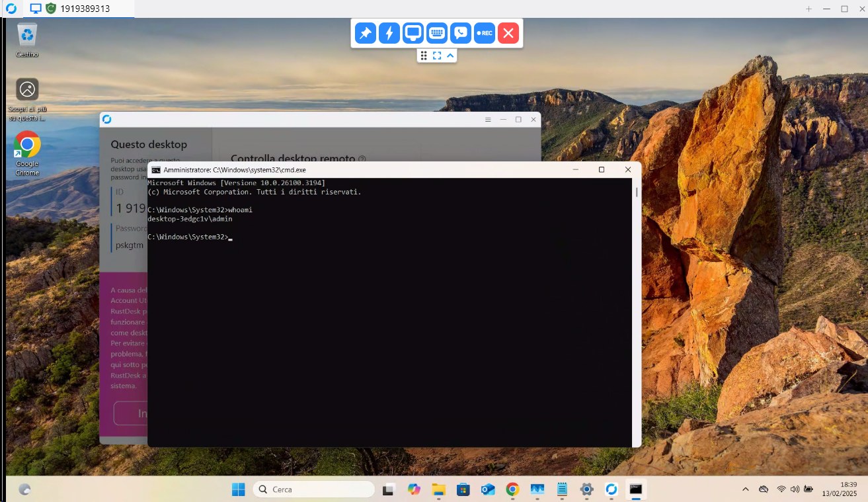Open cmd.exe title bar system icon
This screenshot has width=868, height=502.
pyautogui.click(x=156, y=170)
